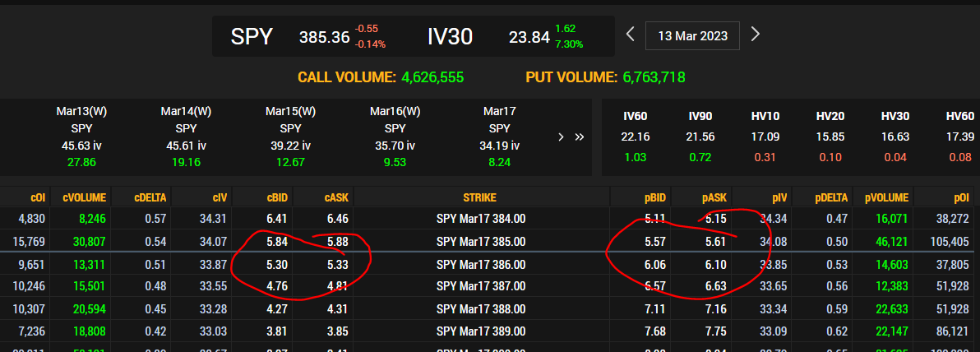
Task: Advance to next date with right arrow
Action: coord(755,35)
